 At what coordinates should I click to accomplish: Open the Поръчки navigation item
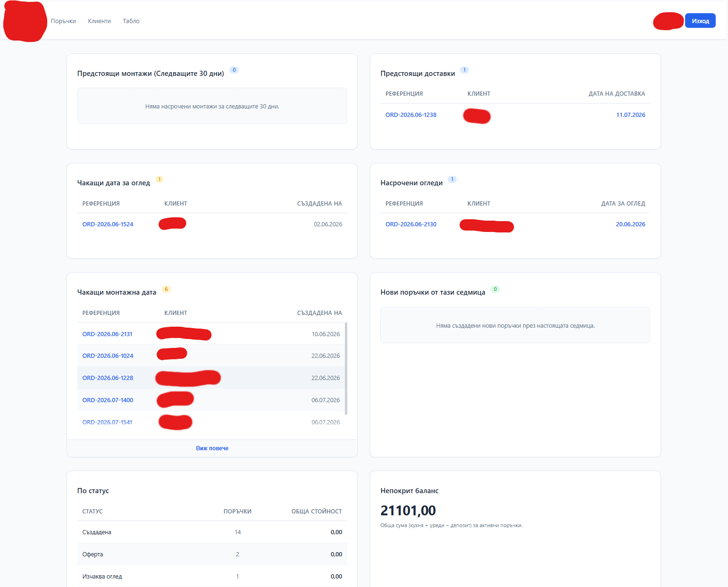(63, 21)
